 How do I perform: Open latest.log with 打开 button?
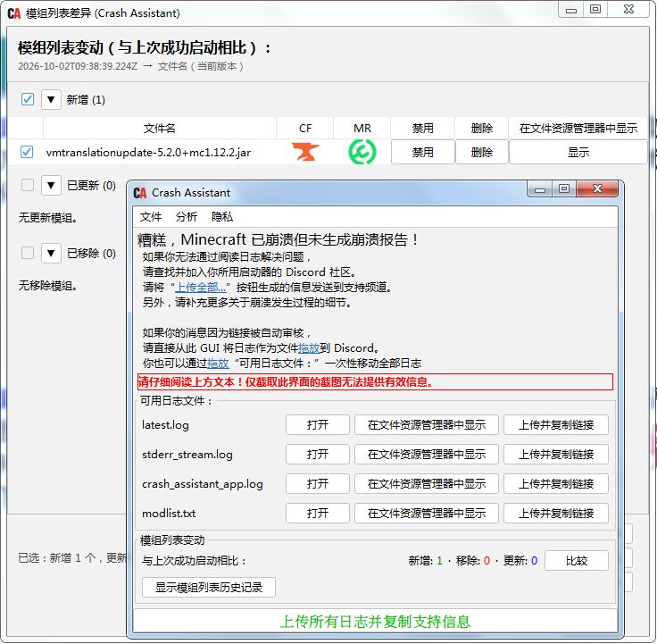point(318,425)
